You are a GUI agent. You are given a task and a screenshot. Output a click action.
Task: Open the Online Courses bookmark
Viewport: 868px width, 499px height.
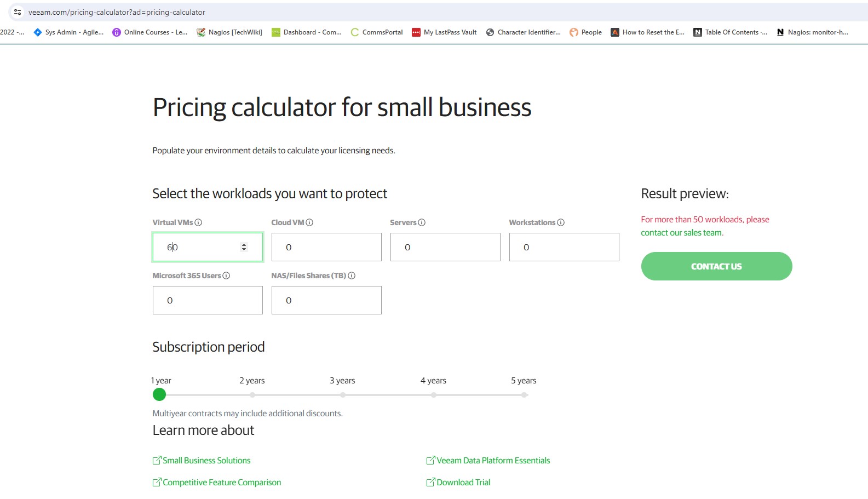coord(150,32)
